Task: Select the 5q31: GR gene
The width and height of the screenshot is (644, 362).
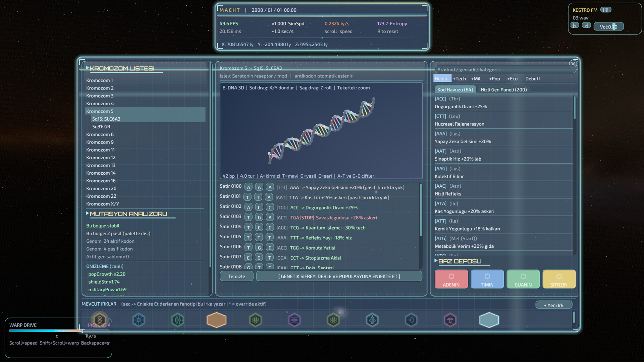Action: tap(148, 127)
